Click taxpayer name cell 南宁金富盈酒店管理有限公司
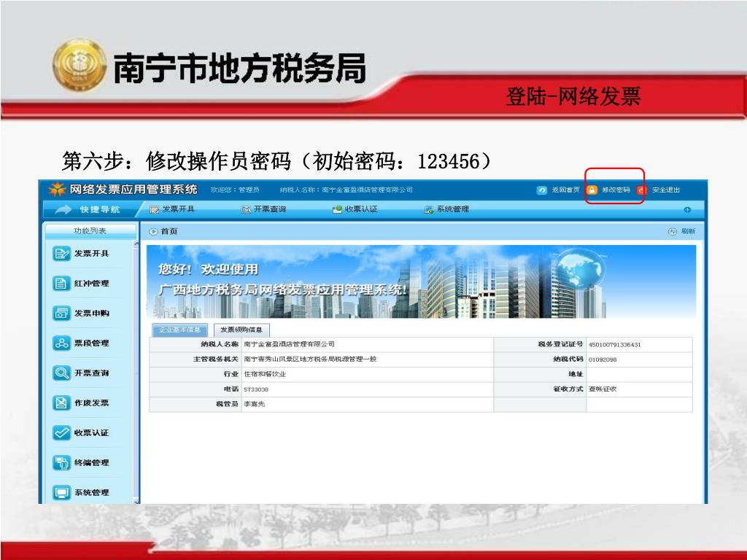This screenshot has height=560, width=747. click(x=289, y=344)
